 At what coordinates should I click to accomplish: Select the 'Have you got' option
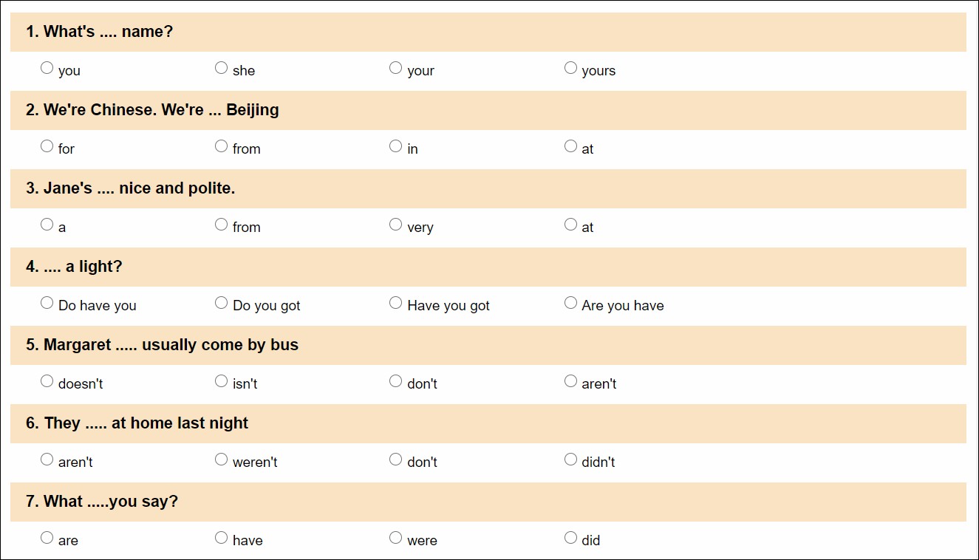tap(396, 303)
